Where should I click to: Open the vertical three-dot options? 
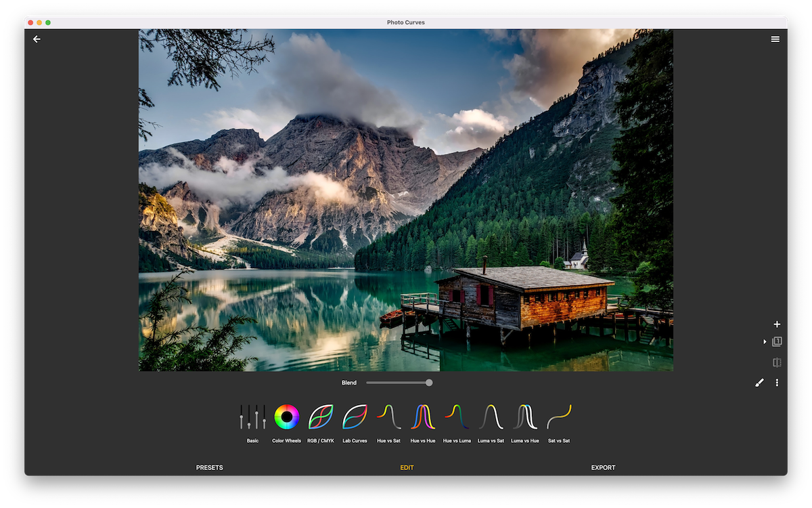point(777,383)
